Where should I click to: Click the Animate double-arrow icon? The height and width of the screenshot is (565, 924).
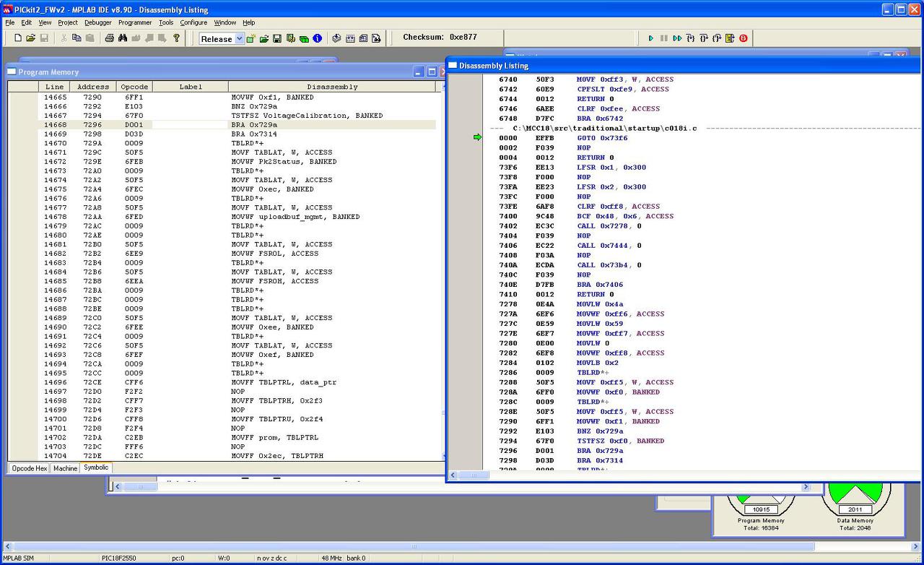click(677, 38)
